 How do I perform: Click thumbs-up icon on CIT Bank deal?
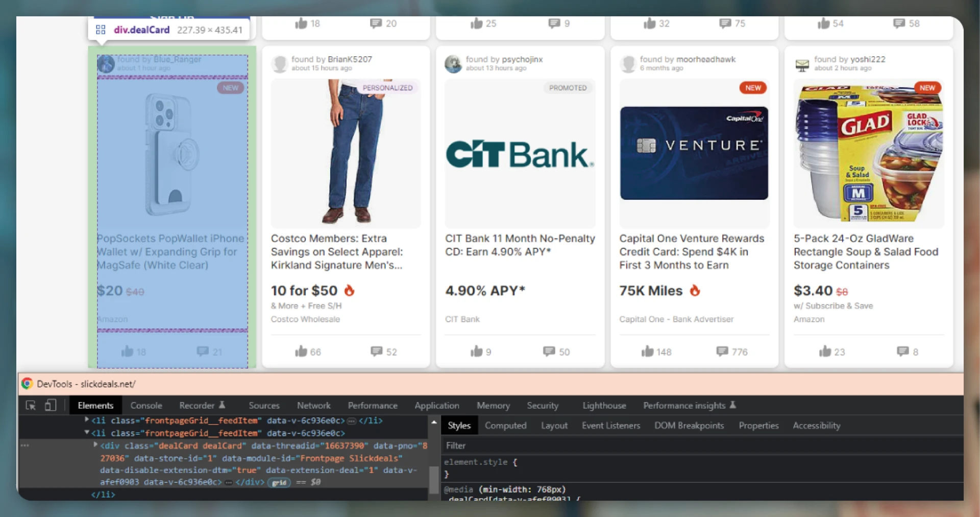[476, 351]
